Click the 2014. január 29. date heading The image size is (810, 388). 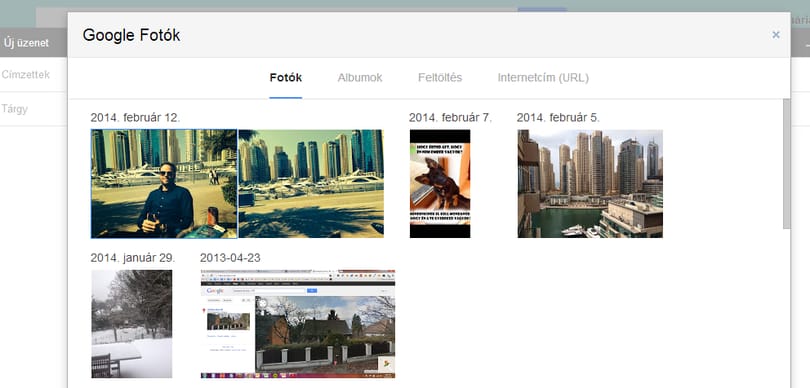[133, 258]
